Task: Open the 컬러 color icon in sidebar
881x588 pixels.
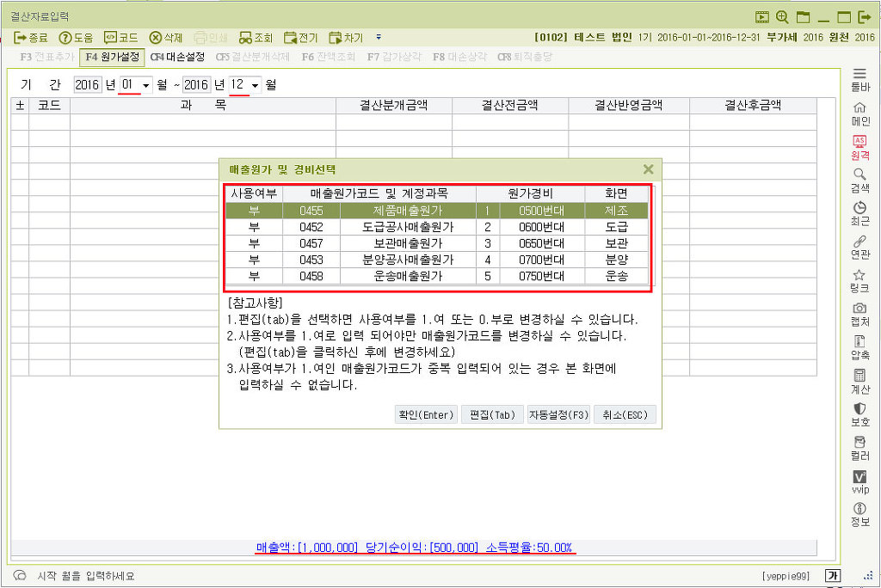Action: point(859,448)
